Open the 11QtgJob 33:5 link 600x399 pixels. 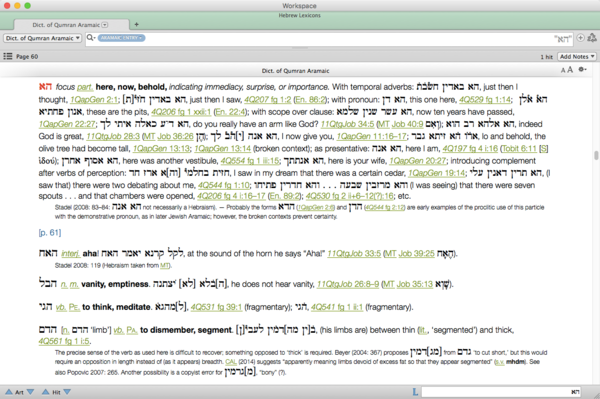click(354, 253)
